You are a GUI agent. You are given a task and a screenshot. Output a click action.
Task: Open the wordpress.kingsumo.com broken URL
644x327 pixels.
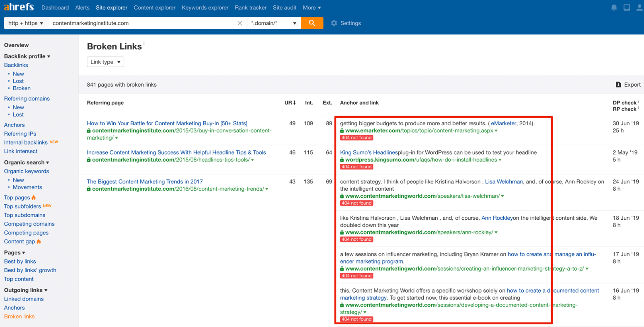[421, 160]
